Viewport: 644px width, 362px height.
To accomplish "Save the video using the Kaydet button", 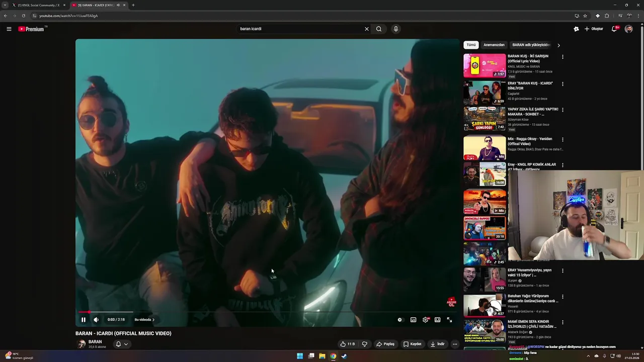I will [412, 344].
